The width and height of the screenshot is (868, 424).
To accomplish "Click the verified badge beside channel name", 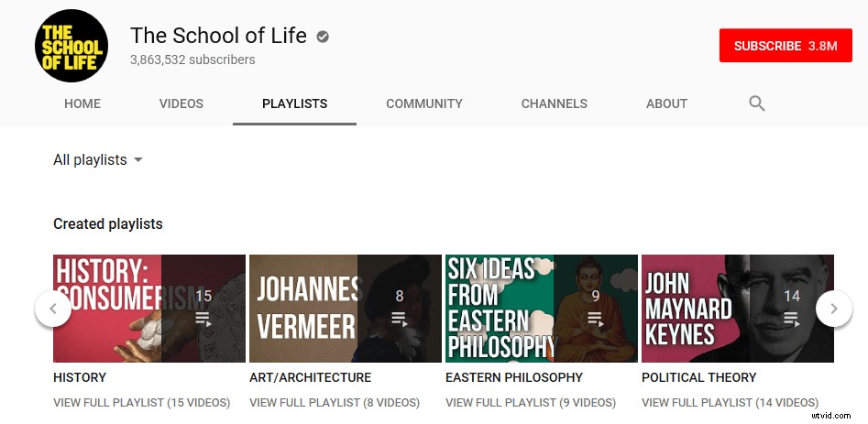I will click(x=323, y=37).
